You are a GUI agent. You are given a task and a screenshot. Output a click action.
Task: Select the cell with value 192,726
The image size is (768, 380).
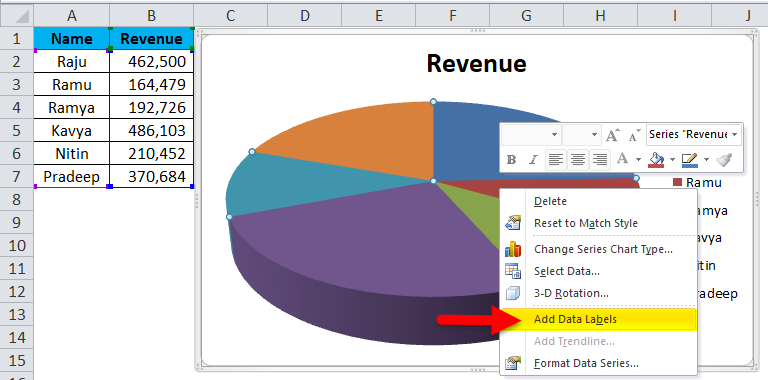pyautogui.click(x=151, y=107)
